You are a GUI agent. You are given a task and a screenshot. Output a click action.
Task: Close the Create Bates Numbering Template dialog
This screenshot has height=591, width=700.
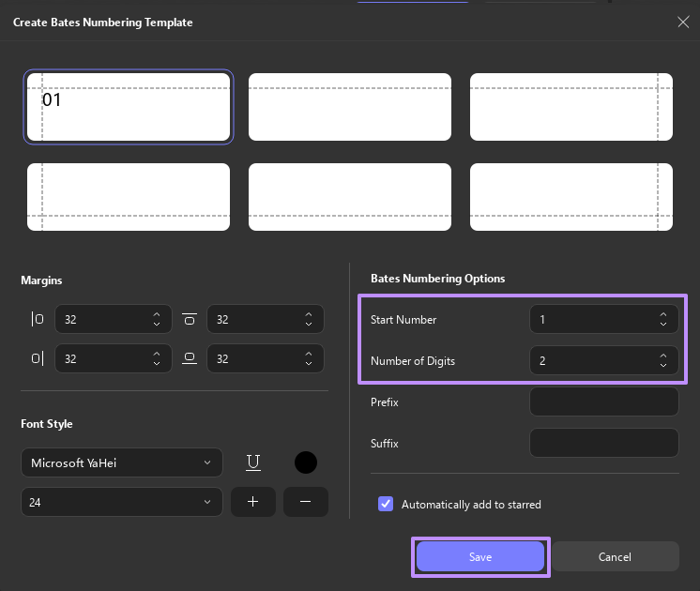click(683, 23)
